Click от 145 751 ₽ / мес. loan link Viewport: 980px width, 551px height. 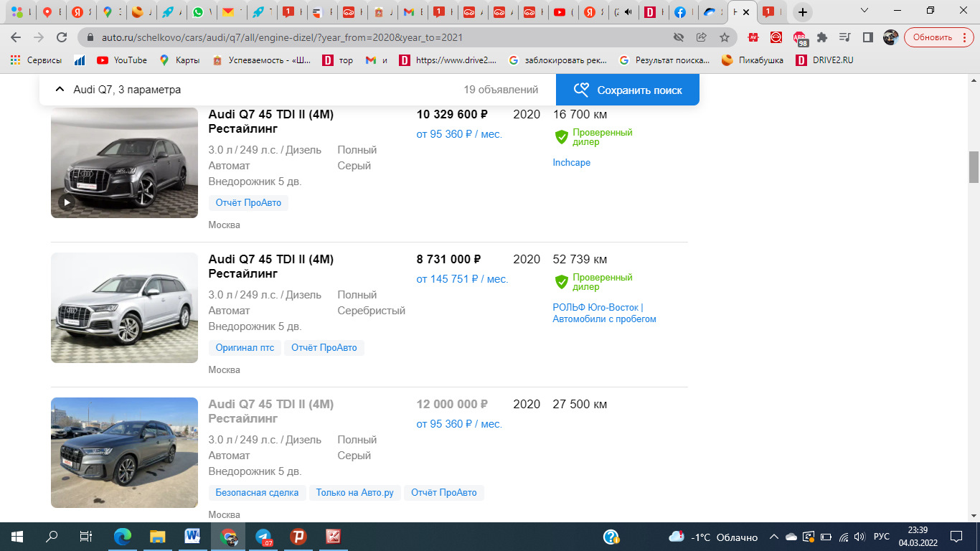pos(462,279)
